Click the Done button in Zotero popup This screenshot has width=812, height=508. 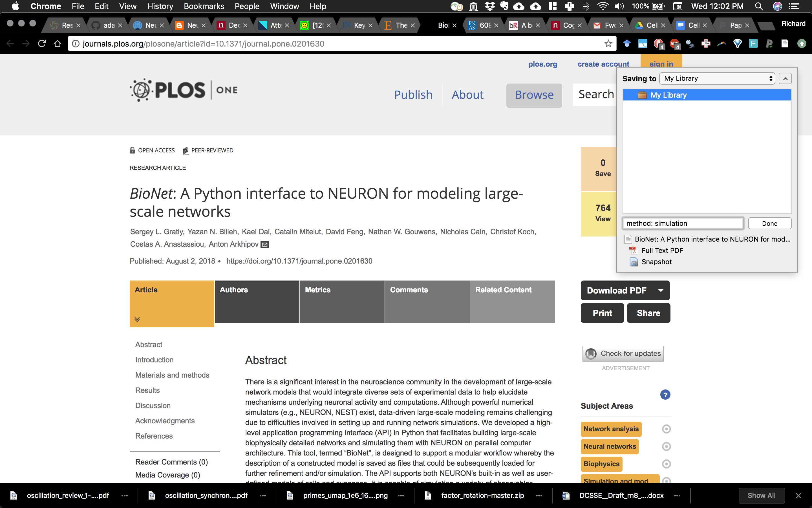(769, 224)
